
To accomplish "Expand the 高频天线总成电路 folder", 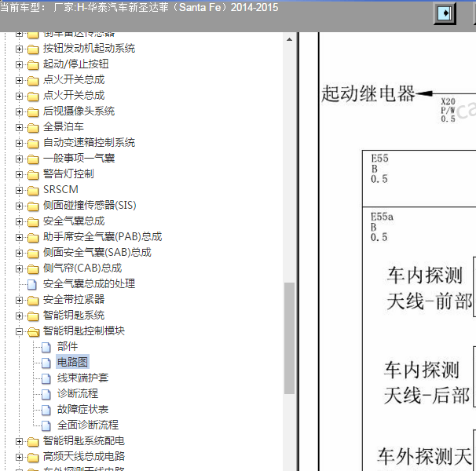I will 19,458.
